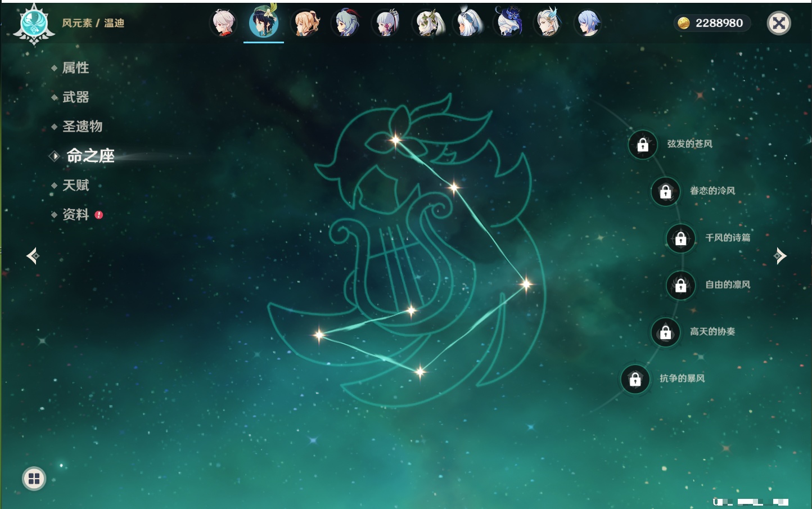Select the last light-blue-haired character portrait

tap(588, 24)
